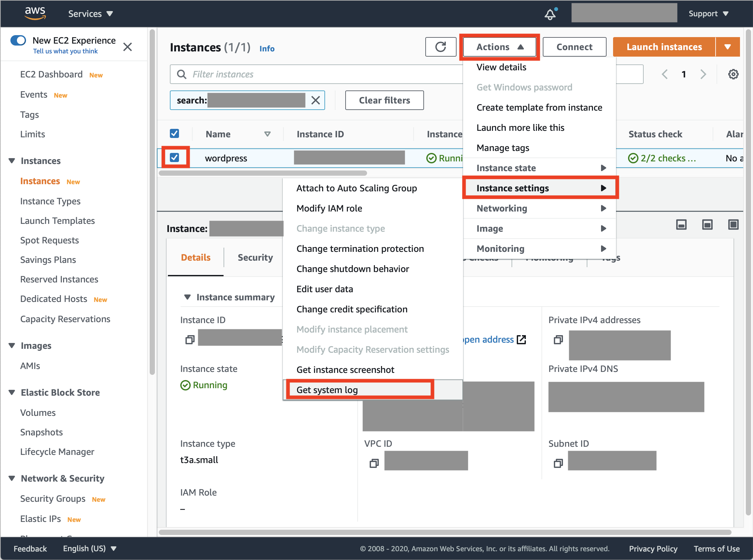Image resolution: width=753 pixels, height=560 pixels.
Task: Open Volumes in the sidebar
Action: click(x=38, y=413)
